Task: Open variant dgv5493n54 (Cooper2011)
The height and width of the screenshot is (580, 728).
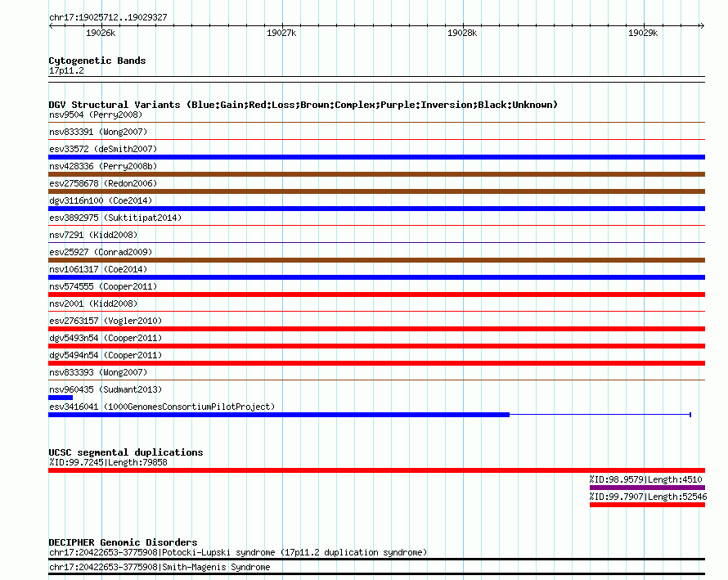Action: [106, 338]
